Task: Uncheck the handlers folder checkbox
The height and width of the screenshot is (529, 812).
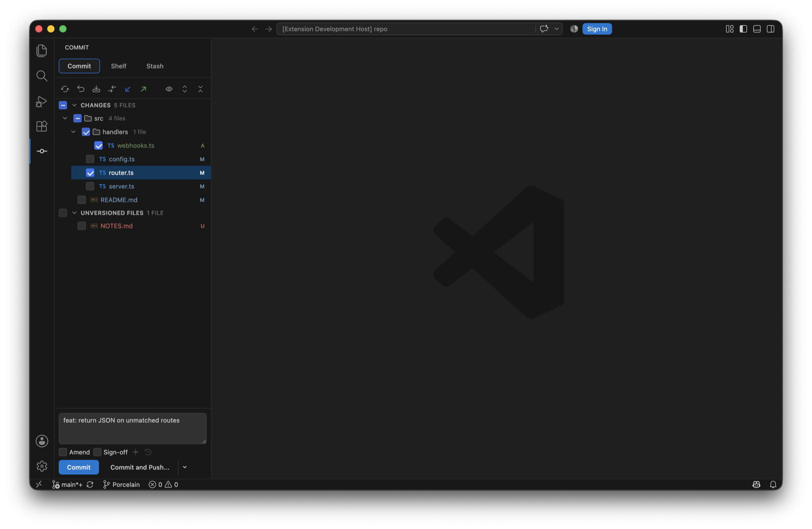Action: pyautogui.click(x=86, y=132)
